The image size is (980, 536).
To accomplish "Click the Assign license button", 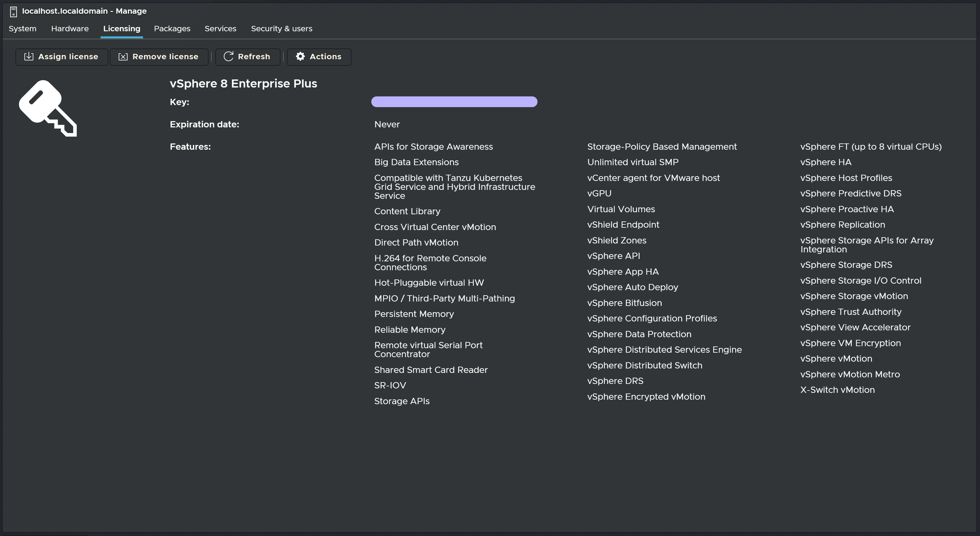I will coord(61,56).
